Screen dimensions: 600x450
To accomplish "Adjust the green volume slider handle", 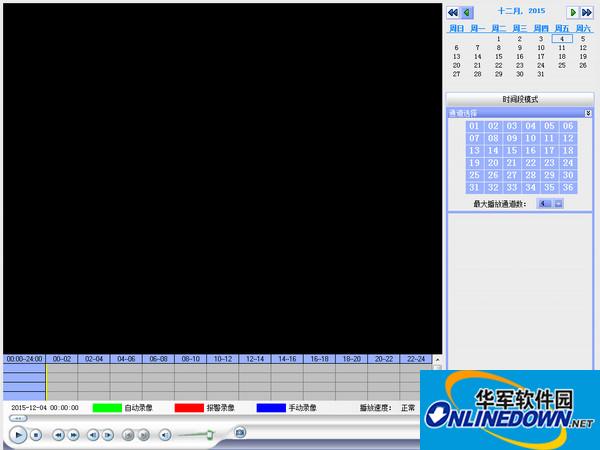I will [x=210, y=434].
